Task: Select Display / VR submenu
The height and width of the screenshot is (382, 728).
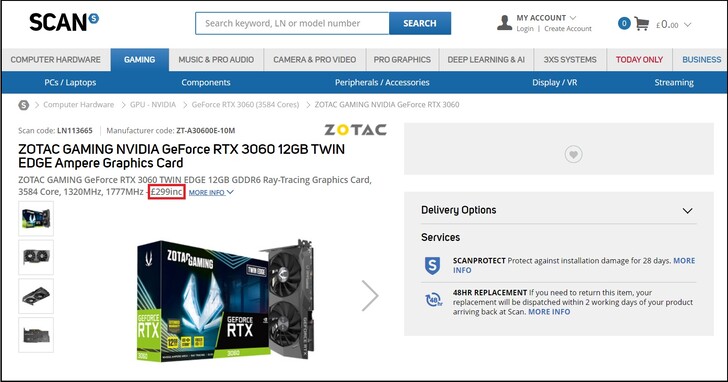Action: (554, 83)
